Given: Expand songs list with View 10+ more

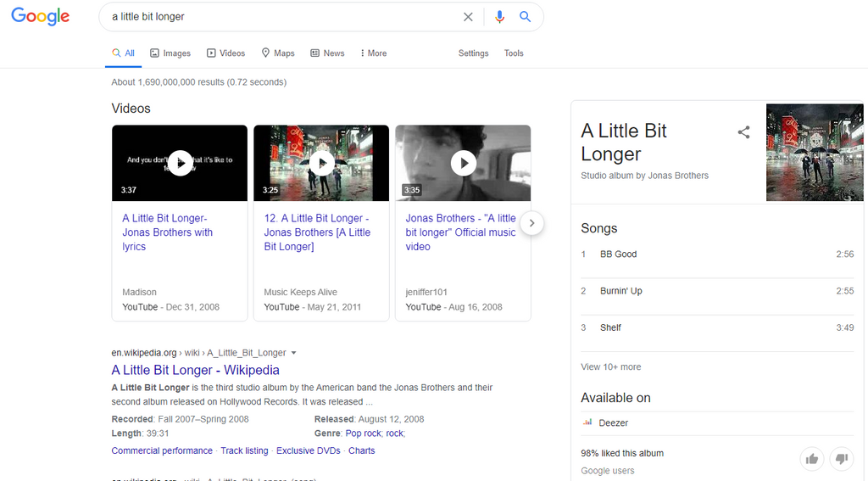Looking at the screenshot, I should [x=610, y=366].
